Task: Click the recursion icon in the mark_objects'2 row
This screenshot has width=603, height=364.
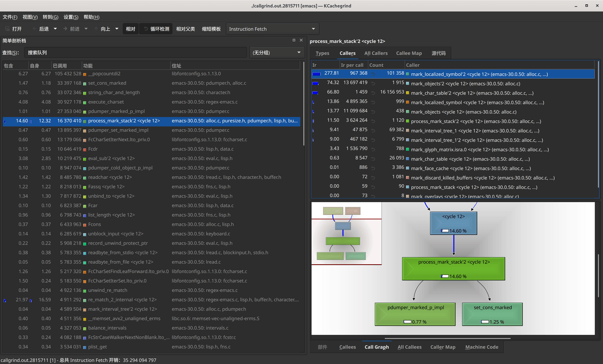Action: [x=373, y=83]
